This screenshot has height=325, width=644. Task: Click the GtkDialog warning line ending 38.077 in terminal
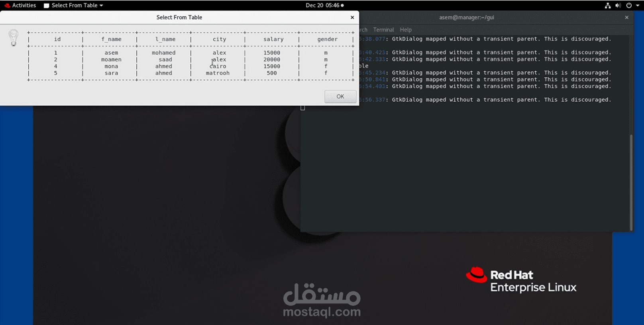click(485, 39)
